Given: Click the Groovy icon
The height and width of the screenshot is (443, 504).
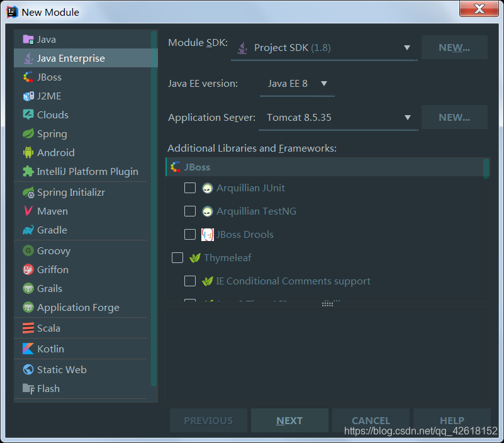Looking at the screenshot, I should click(28, 250).
